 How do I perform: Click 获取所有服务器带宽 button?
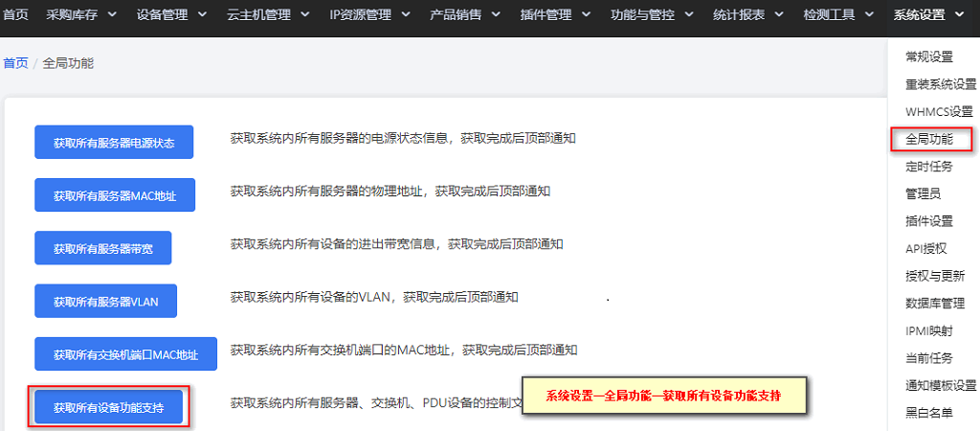coord(103,248)
